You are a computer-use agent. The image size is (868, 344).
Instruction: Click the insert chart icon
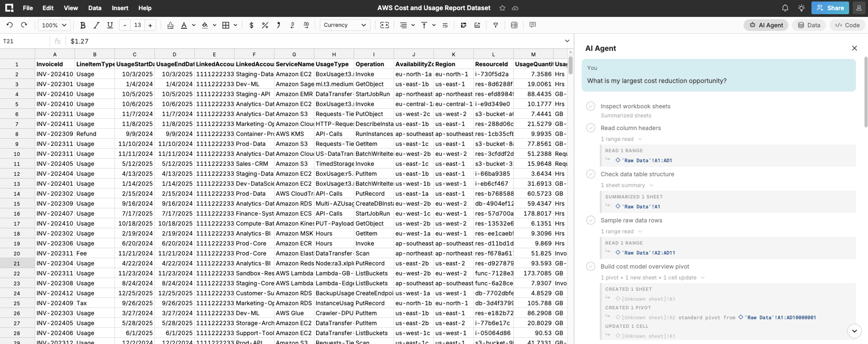[477, 25]
